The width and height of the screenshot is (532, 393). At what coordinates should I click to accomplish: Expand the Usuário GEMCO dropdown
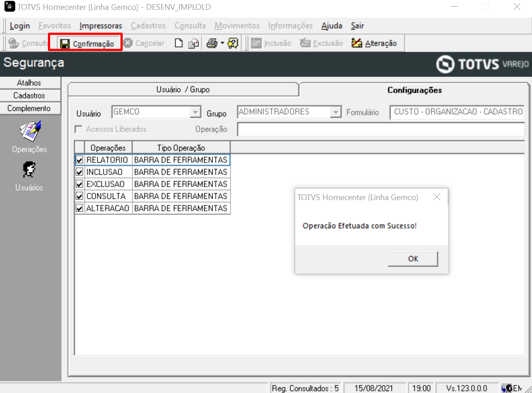[195, 112]
